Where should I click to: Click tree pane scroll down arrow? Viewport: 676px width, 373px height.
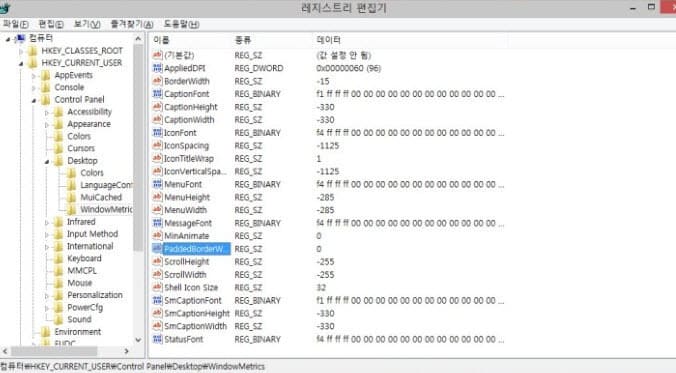coord(138,340)
